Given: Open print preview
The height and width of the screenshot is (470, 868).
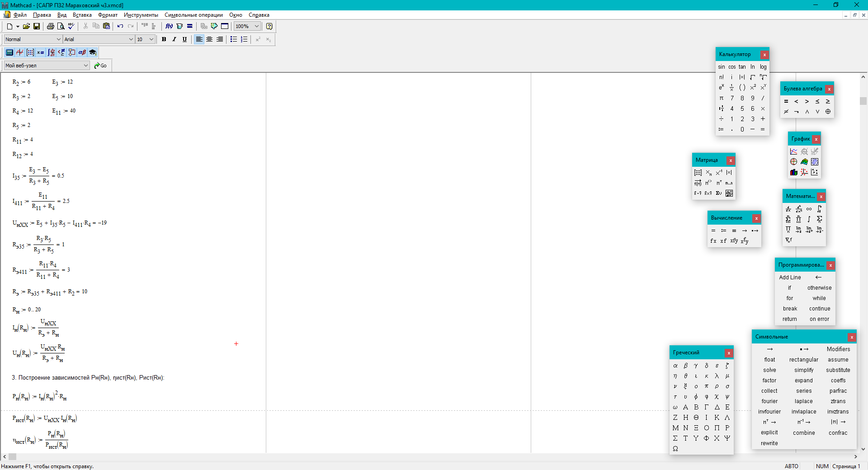Looking at the screenshot, I should pos(61,26).
